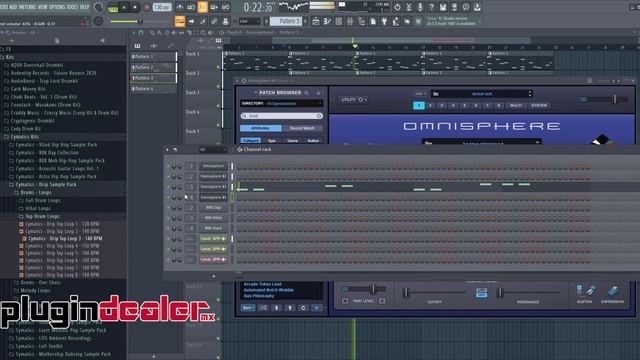This screenshot has width=640, height=360.
Task: Click the link chain icon in toolbar
Action: pyautogui.click(x=214, y=21)
